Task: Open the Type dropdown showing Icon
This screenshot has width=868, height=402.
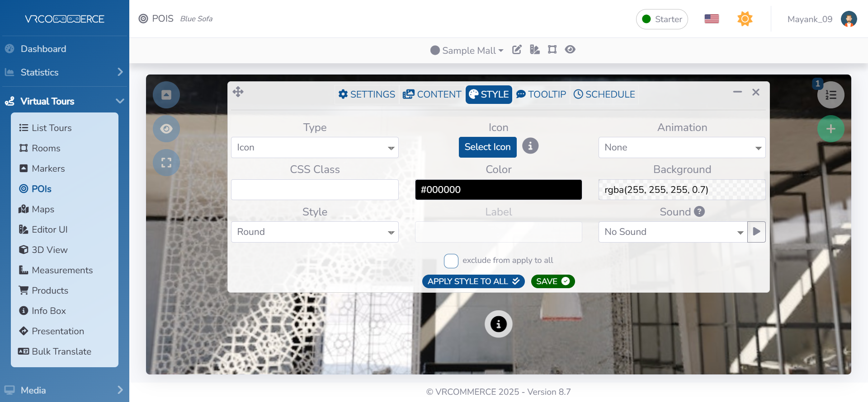Action: pos(315,148)
